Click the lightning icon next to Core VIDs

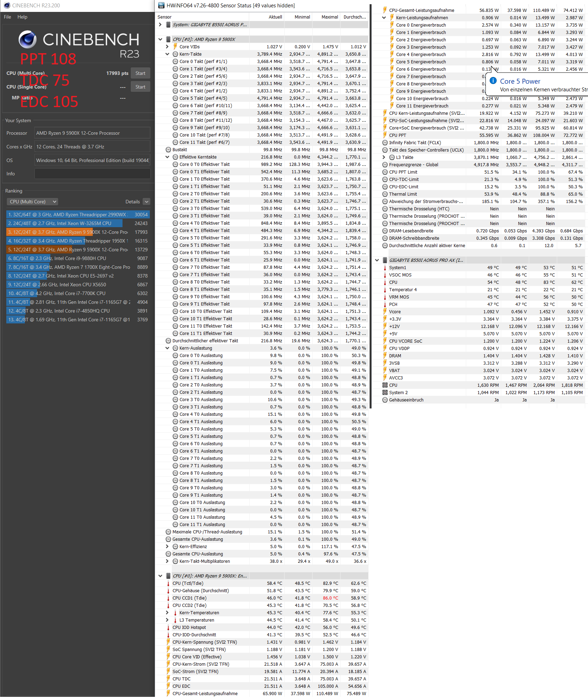click(175, 47)
